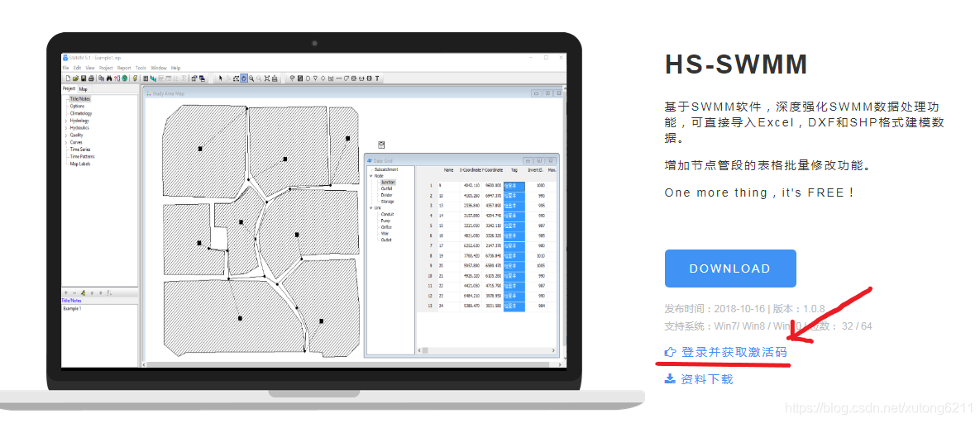980x423 pixels.
Task: Select the Divider diamond object tool
Action: [323, 78]
